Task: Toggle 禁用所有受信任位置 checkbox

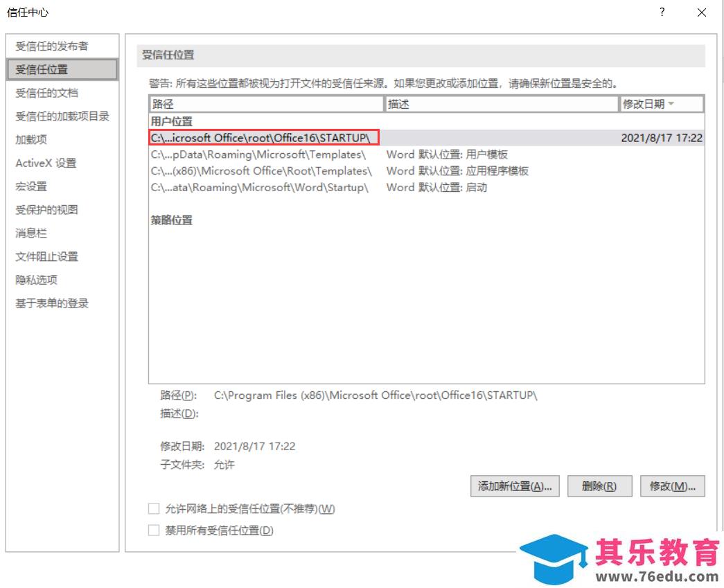Action: tap(154, 531)
